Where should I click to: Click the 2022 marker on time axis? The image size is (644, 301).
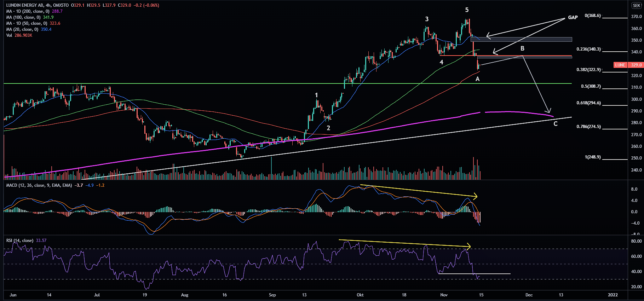(x=613, y=295)
